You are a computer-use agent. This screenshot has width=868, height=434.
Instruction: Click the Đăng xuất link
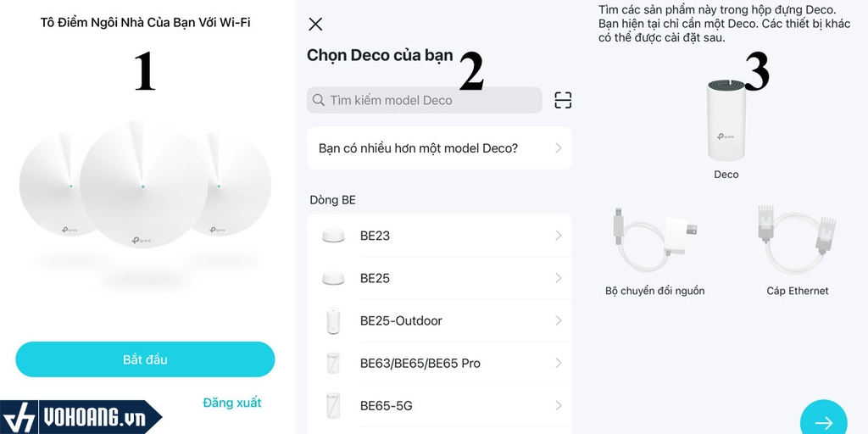click(x=232, y=403)
